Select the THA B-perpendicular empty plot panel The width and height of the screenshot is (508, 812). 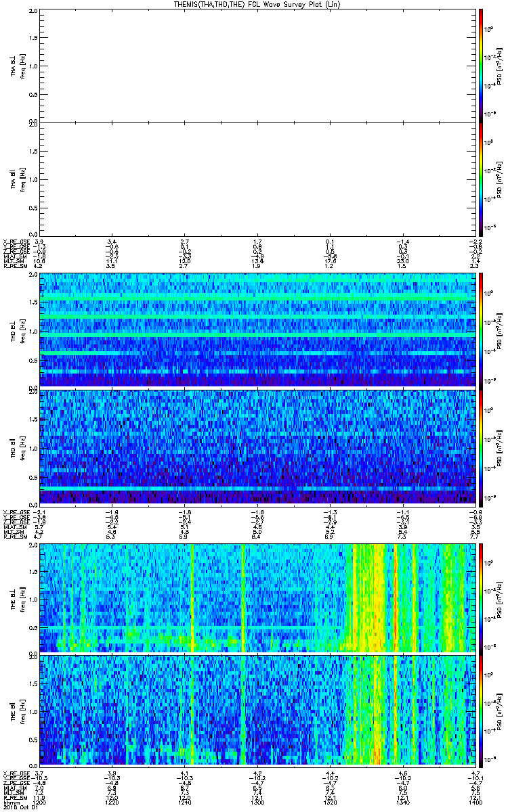[257, 65]
